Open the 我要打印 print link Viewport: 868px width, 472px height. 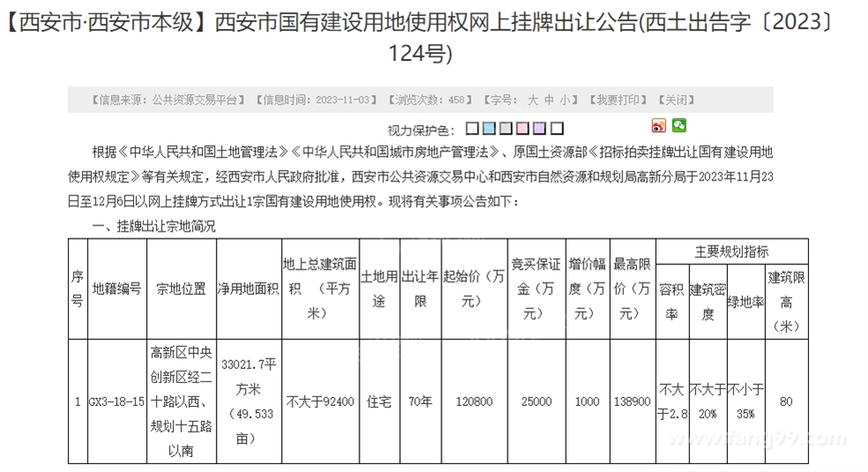(618, 100)
